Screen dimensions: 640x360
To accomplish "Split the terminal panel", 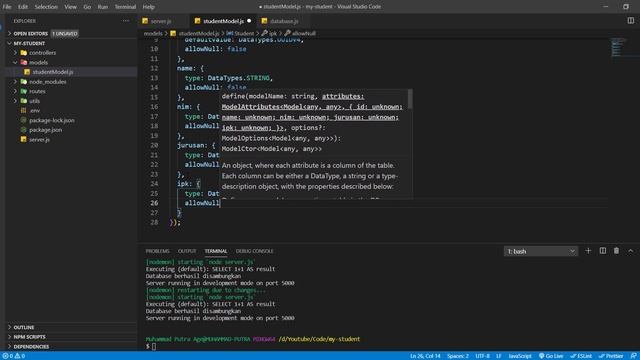I will [x=602, y=251].
